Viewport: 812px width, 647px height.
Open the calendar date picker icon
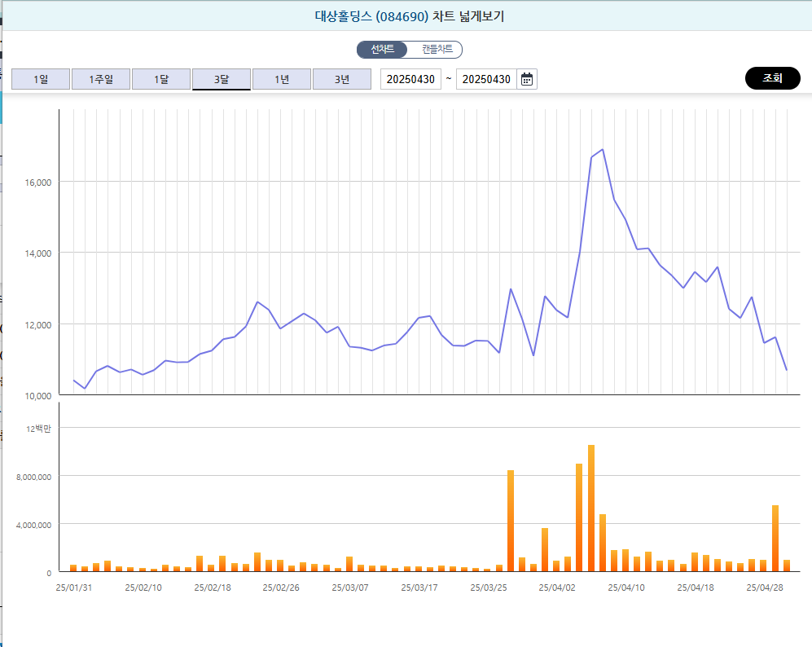[x=526, y=78]
